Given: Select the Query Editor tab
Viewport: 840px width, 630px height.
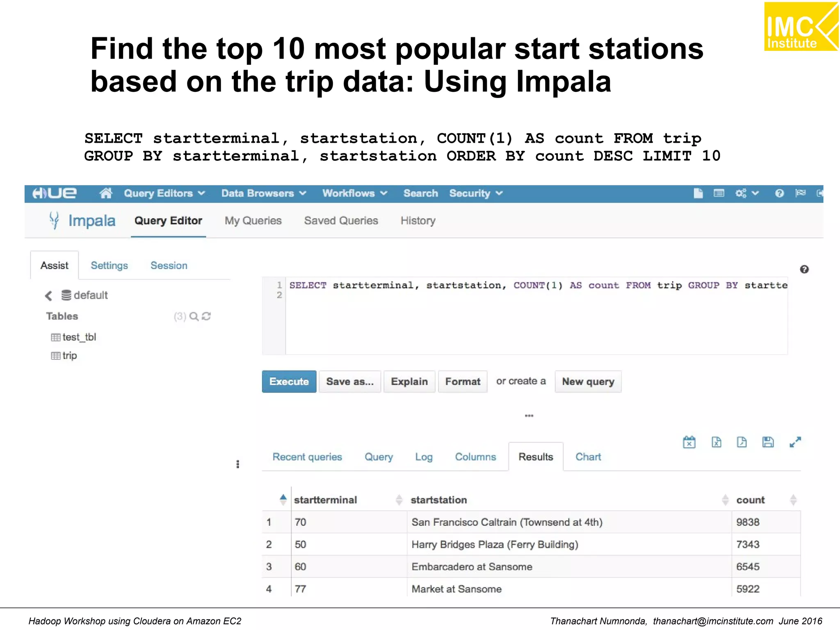Looking at the screenshot, I should point(168,221).
